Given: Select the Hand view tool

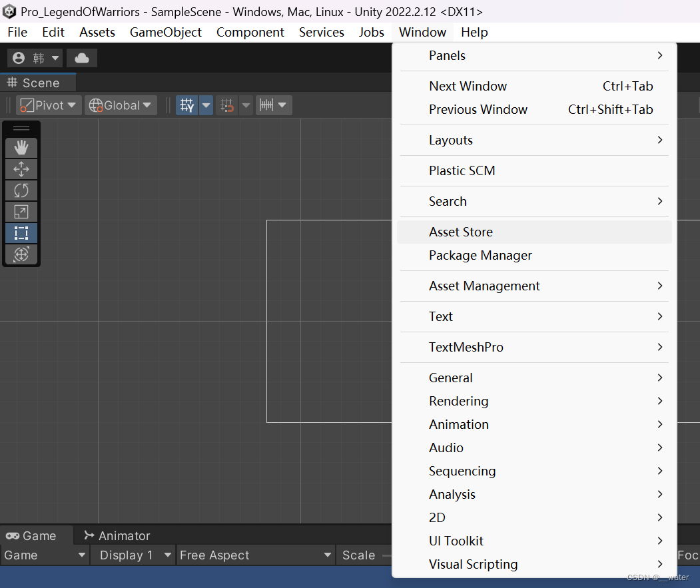Looking at the screenshot, I should point(21,148).
